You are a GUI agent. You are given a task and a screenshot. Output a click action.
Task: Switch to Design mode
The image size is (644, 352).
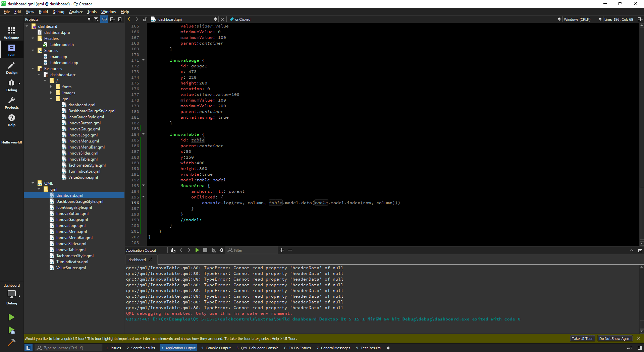click(x=11, y=68)
